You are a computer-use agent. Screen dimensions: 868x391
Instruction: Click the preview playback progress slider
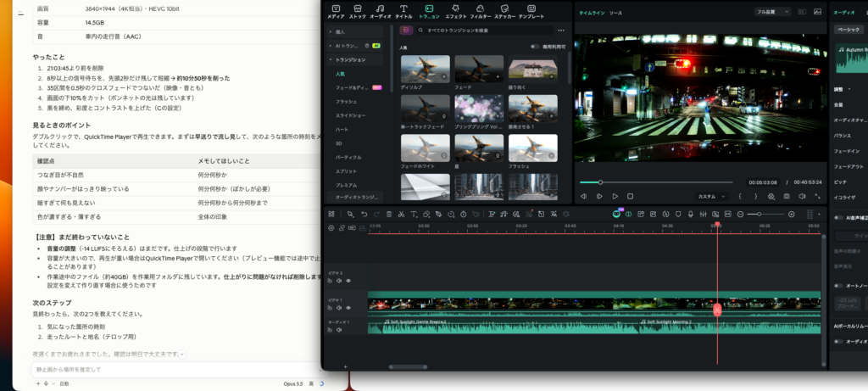click(x=656, y=182)
